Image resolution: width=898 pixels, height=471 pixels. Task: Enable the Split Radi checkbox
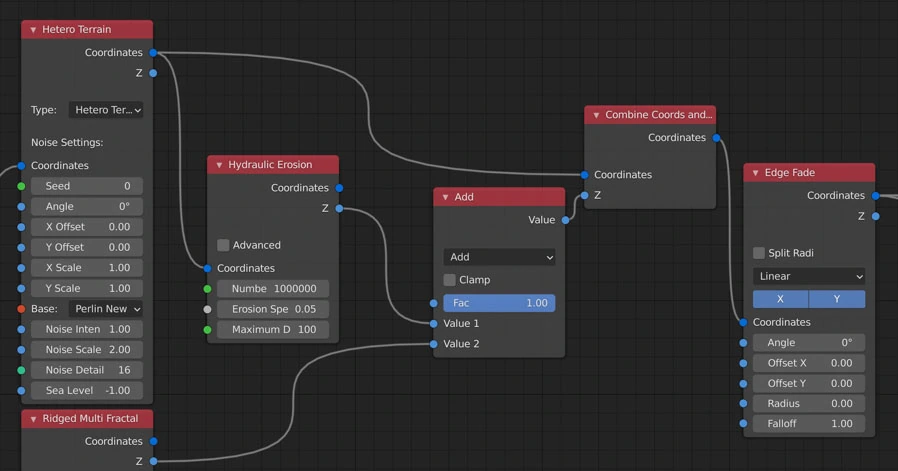759,253
